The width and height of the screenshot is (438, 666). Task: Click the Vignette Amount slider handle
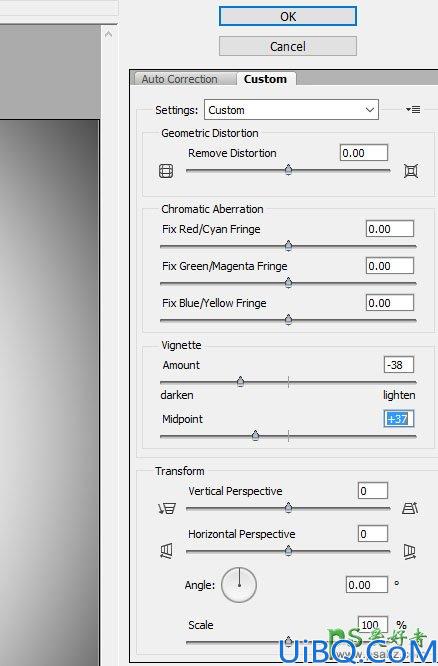(240, 381)
